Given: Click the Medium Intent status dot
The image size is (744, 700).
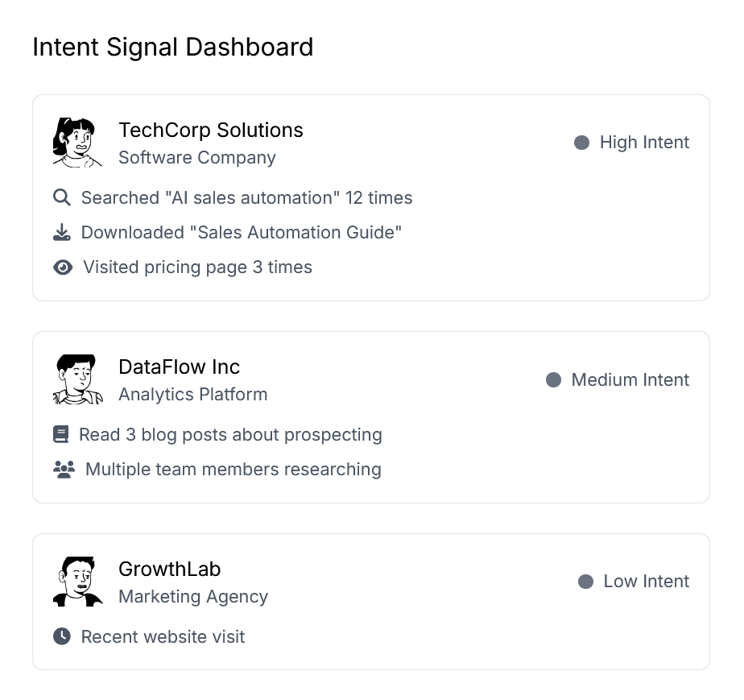Looking at the screenshot, I should 553,379.
